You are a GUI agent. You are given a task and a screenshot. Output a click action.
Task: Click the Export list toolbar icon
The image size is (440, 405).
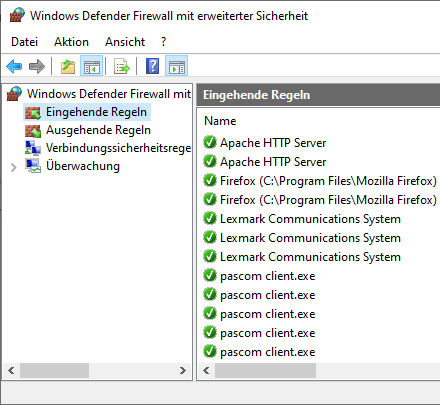[122, 66]
